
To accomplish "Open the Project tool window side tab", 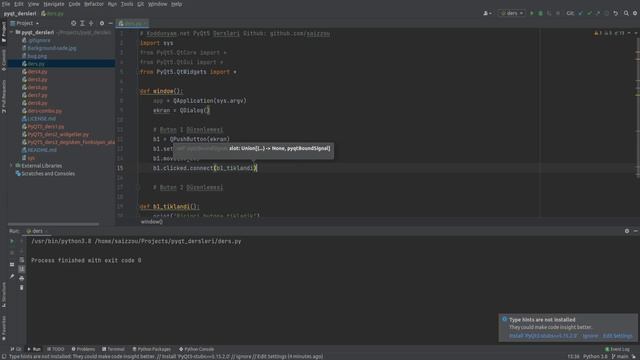I will (x=4, y=31).
